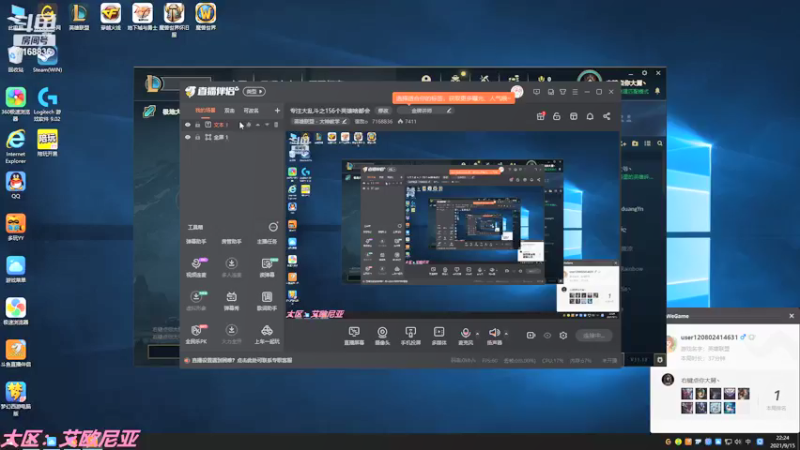Click the bottom help link about streaming settings

coord(242,360)
